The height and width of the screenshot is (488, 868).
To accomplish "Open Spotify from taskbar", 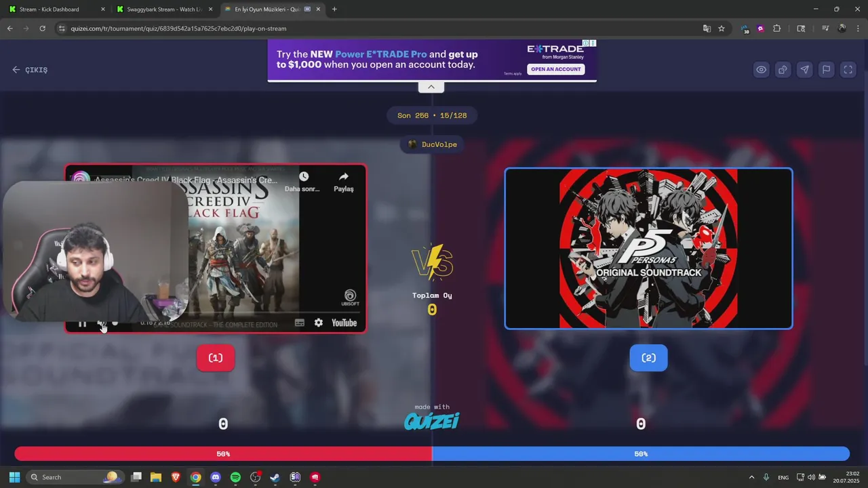I will pyautogui.click(x=235, y=477).
